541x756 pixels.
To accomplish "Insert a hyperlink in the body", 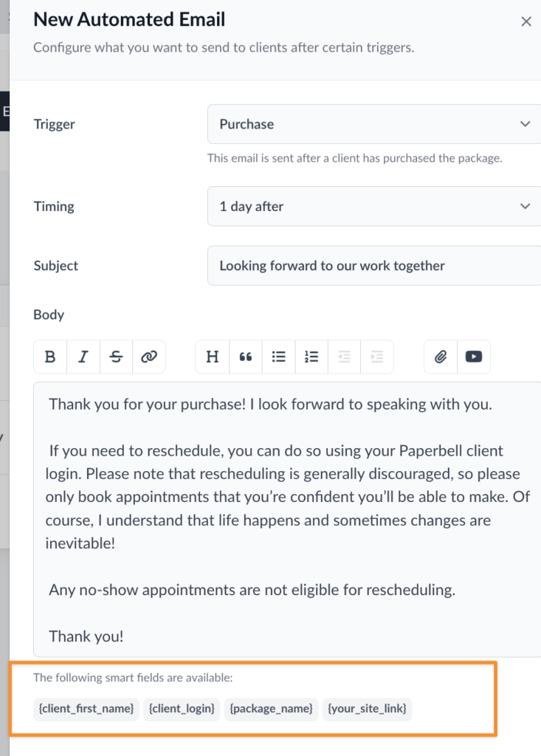I will click(149, 357).
